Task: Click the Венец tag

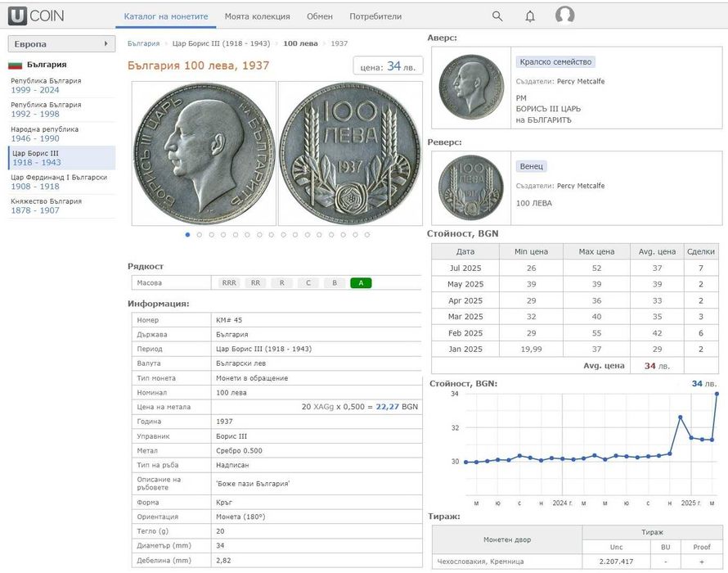Action: coord(531,166)
